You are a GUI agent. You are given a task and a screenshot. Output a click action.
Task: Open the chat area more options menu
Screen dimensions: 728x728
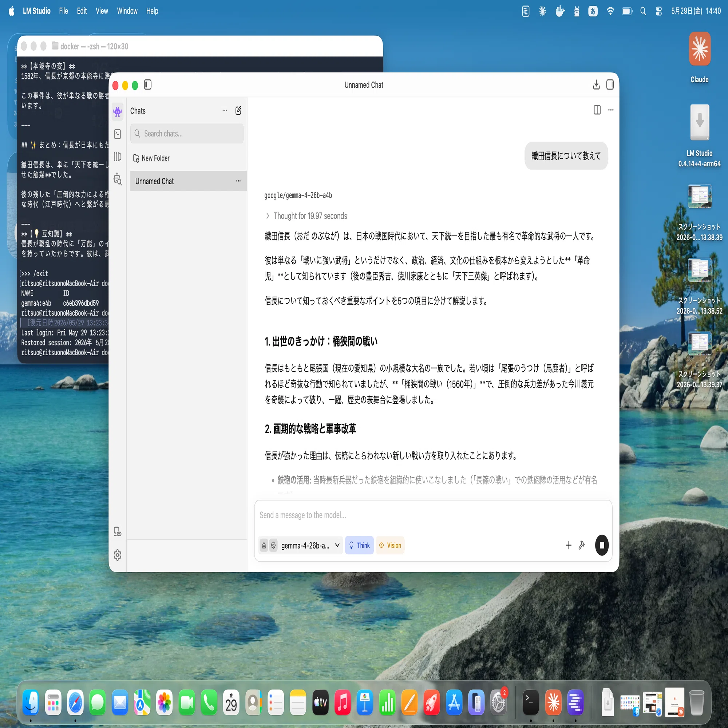click(x=611, y=110)
